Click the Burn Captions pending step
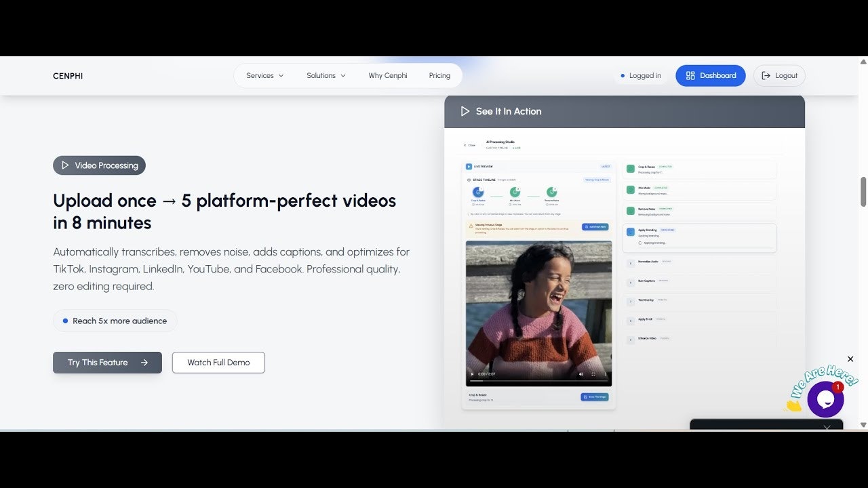Image resolution: width=868 pixels, height=488 pixels. click(x=699, y=282)
